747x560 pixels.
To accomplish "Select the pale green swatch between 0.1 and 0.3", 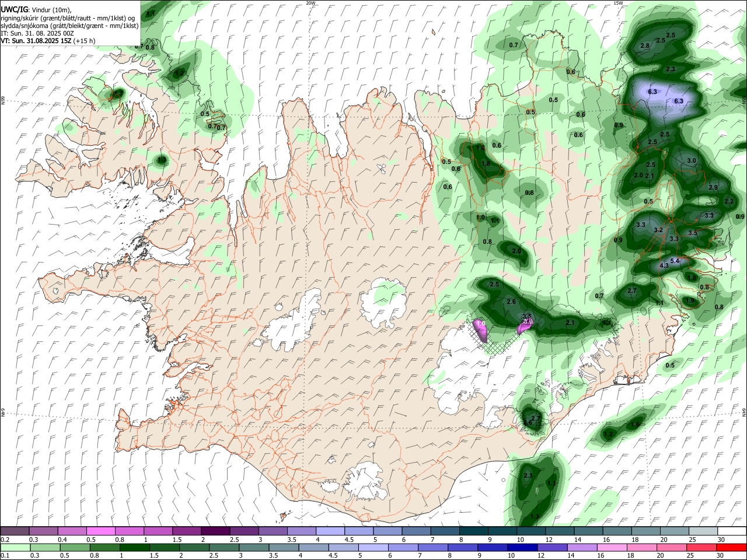I will (x=16, y=547).
